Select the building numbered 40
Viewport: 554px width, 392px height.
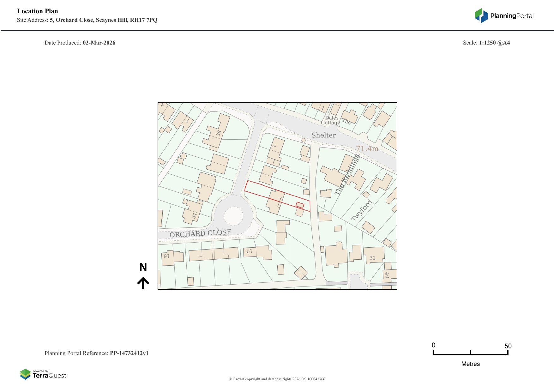[x=387, y=274]
